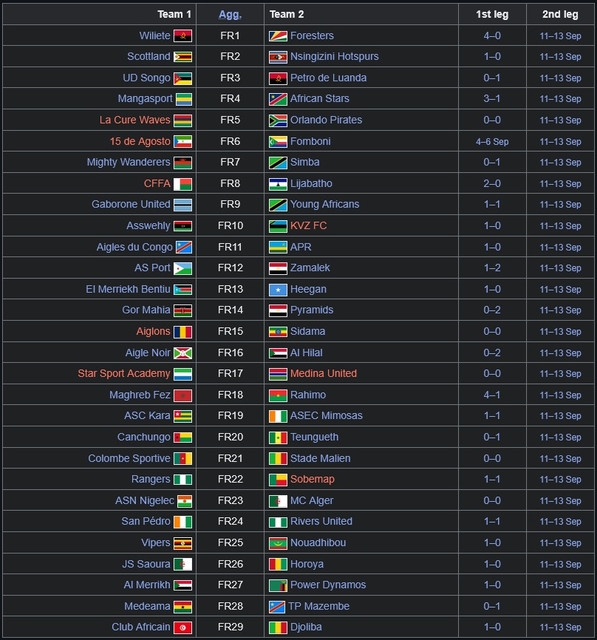Click the Kenya flag beside Gor Mahia
597x640 pixels.
(x=182, y=310)
